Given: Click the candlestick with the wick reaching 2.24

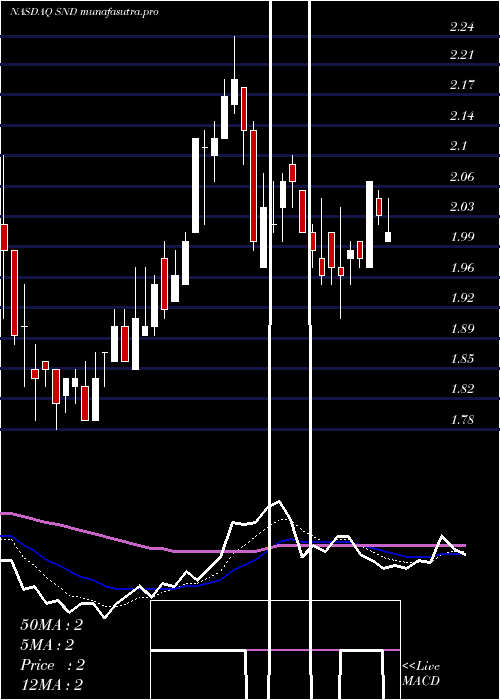Looking at the screenshot, I should point(234,75).
